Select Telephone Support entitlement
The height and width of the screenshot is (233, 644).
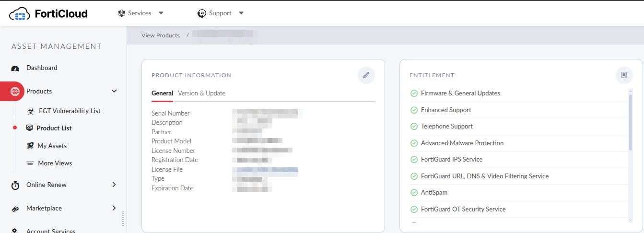click(x=447, y=126)
